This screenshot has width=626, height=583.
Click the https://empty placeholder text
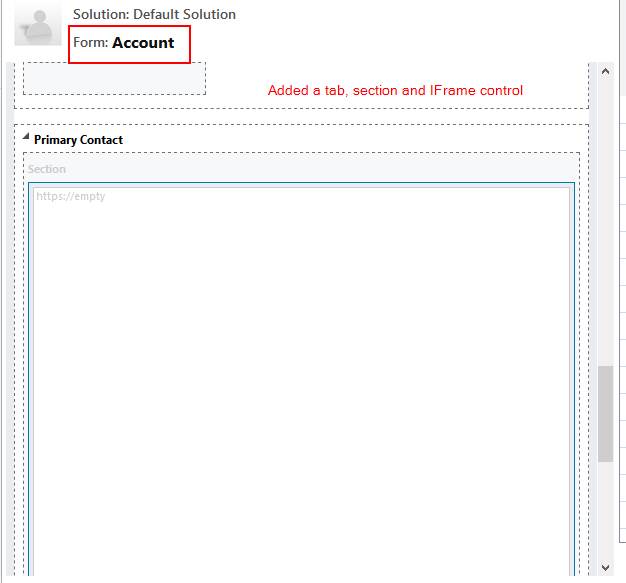point(70,196)
